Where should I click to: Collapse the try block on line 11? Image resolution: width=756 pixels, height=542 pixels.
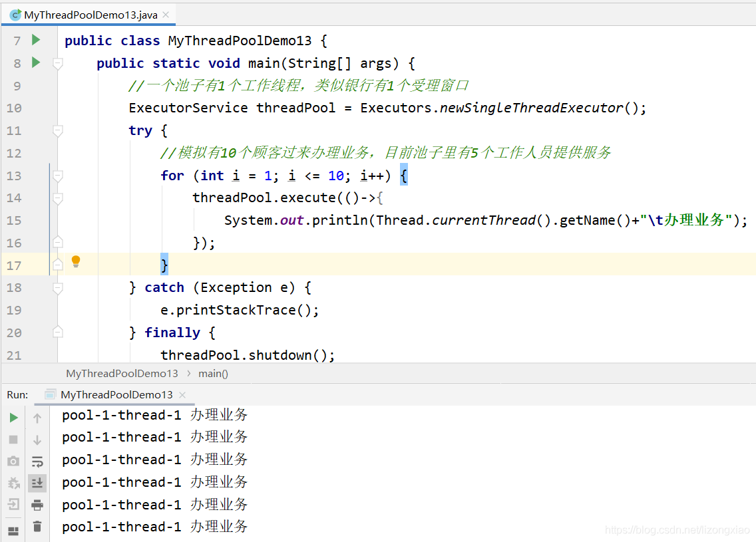(x=58, y=130)
